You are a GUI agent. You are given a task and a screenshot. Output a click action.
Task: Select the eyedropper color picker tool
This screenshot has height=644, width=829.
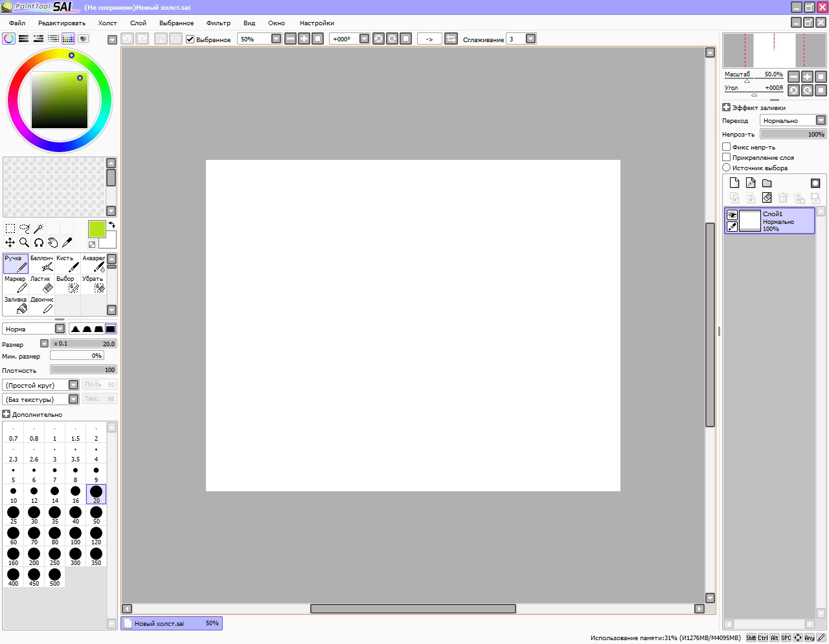click(x=67, y=243)
